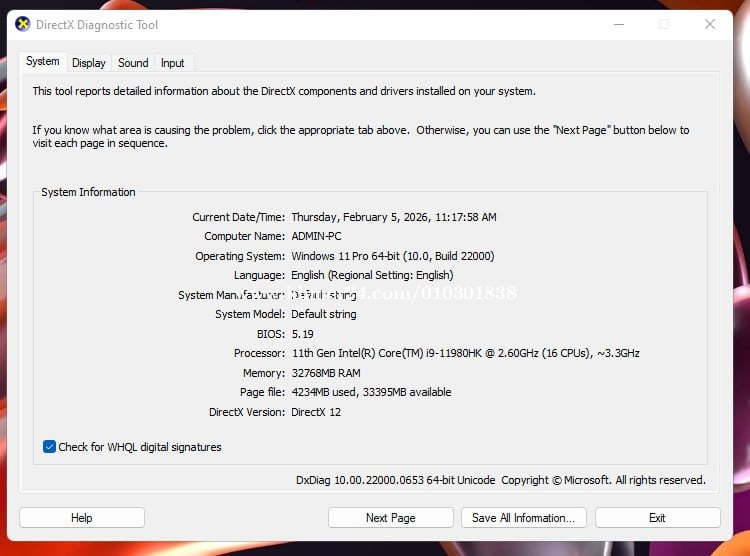Click the Windows 11 Pro operating system value
750x556 pixels.
click(x=392, y=256)
